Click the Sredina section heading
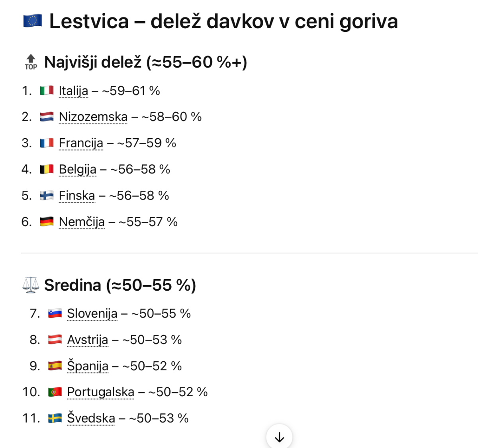Viewport: 478px width, 448px height. (x=120, y=285)
